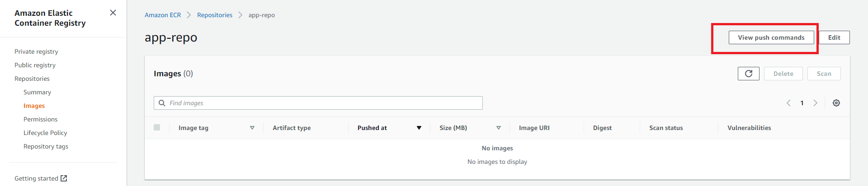Navigate to Amazon ECR breadcrumb
This screenshot has width=868, height=186.
point(163,15)
